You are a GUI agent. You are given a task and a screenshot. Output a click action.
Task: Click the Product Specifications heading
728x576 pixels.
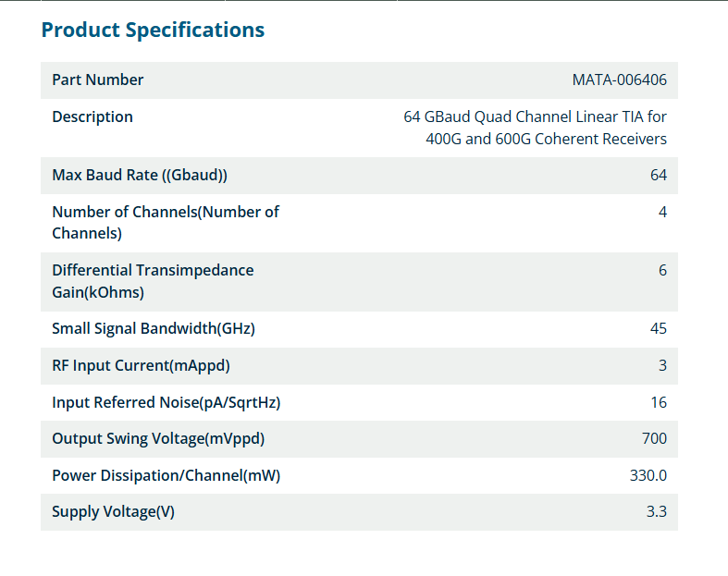[153, 30]
